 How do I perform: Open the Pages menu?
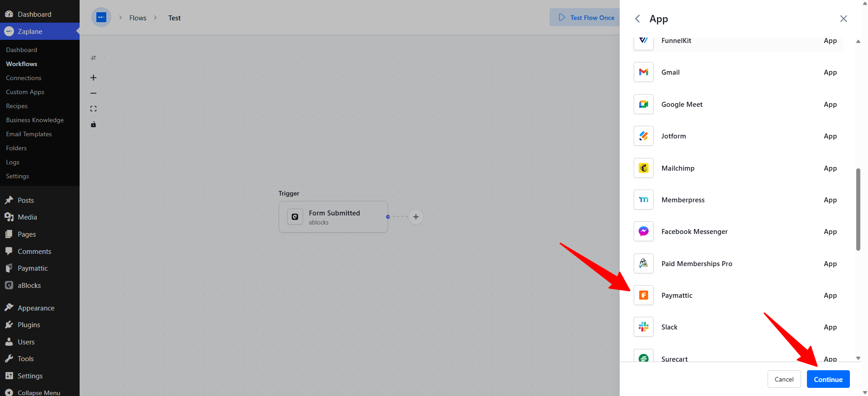pyautogui.click(x=40, y=234)
